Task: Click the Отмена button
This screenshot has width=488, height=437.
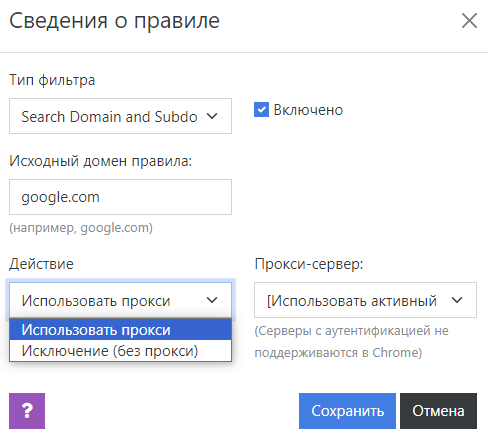Action: (x=438, y=411)
